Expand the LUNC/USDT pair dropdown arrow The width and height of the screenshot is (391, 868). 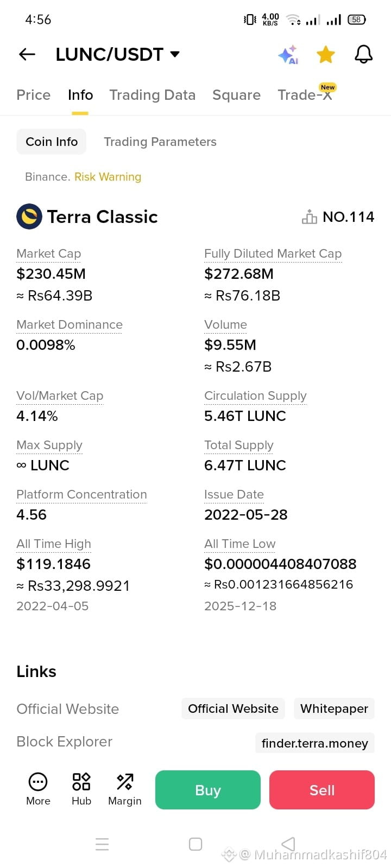[175, 54]
